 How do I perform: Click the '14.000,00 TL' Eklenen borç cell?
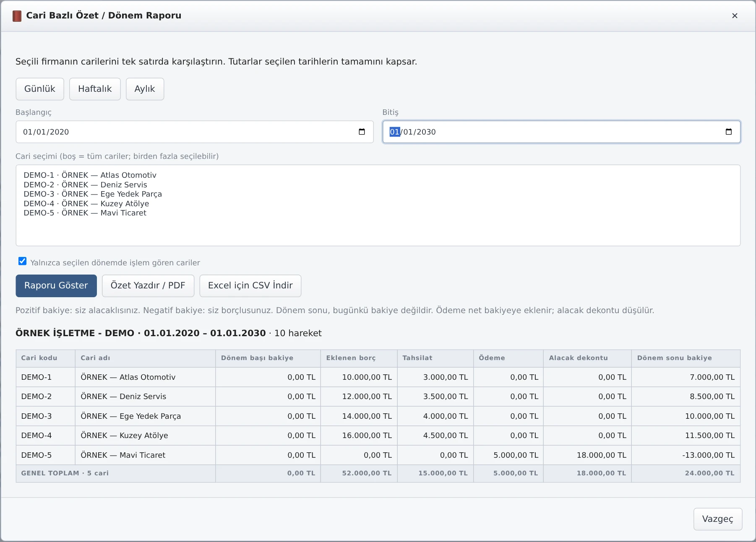(x=359, y=416)
